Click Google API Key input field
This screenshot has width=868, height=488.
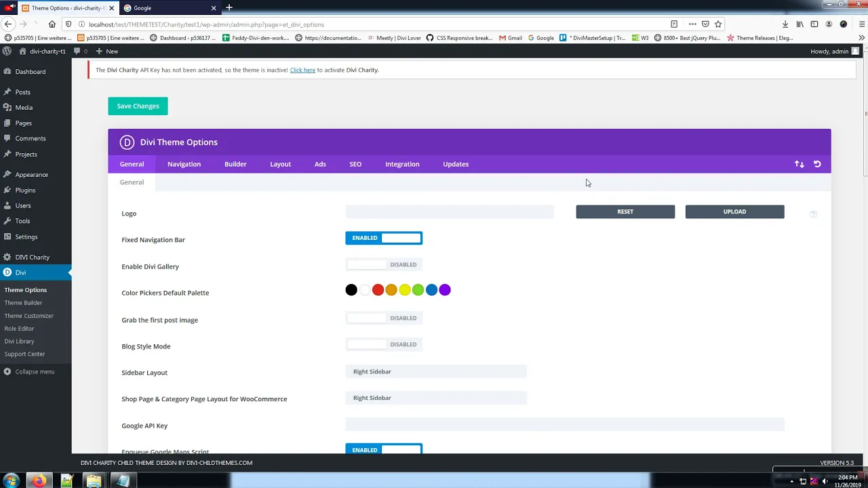pyautogui.click(x=565, y=424)
